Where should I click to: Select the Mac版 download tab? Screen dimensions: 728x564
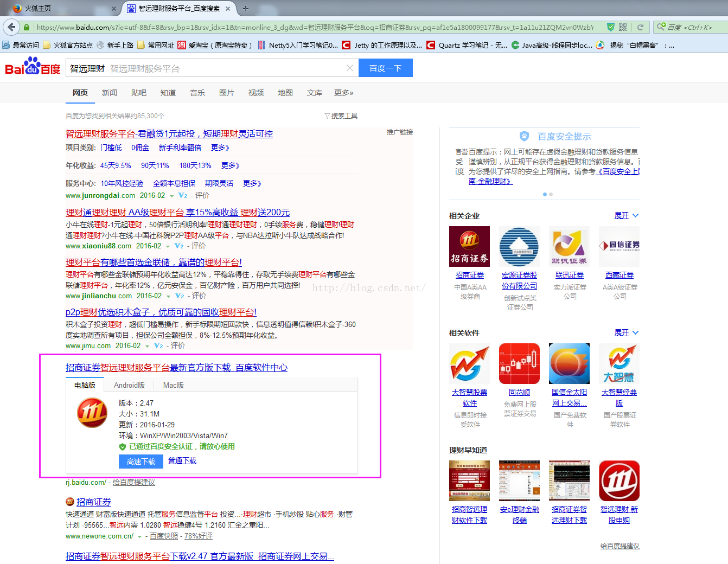(x=174, y=385)
